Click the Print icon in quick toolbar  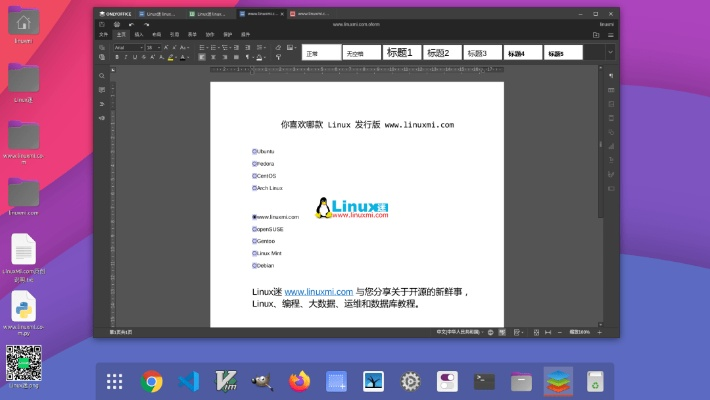(x=117, y=24)
